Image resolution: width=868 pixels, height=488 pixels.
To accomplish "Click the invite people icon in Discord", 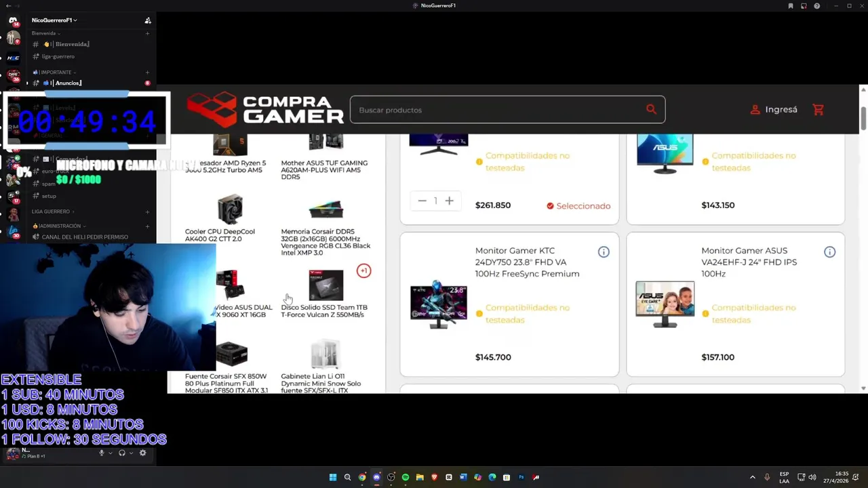I will (x=148, y=20).
